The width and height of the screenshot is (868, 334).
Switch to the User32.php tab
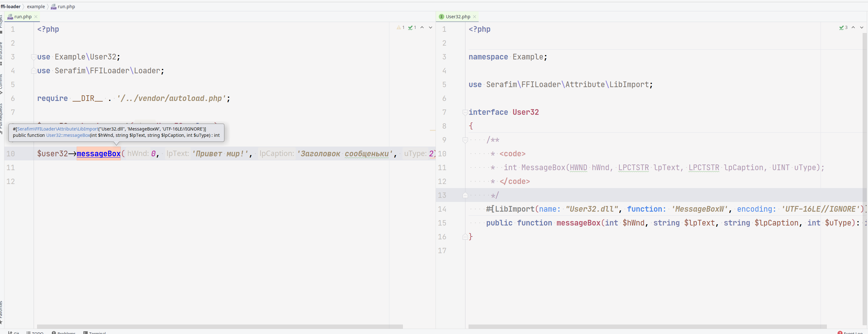458,17
